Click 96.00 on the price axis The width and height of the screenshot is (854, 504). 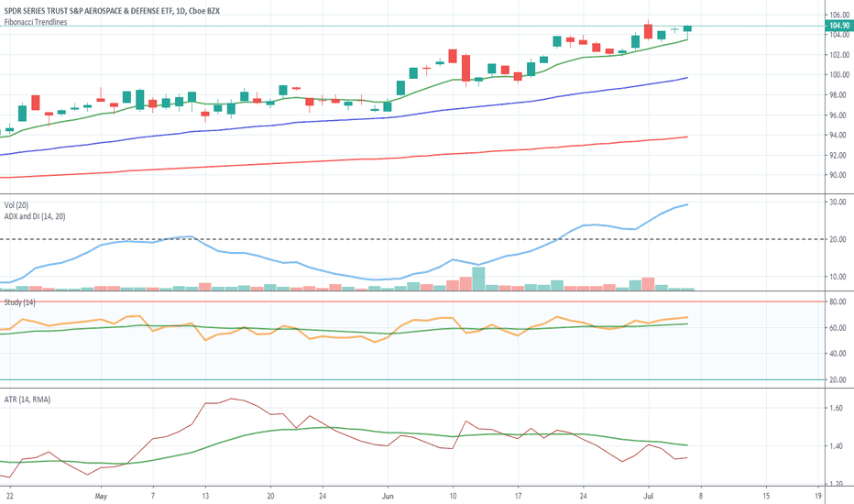[x=839, y=115]
